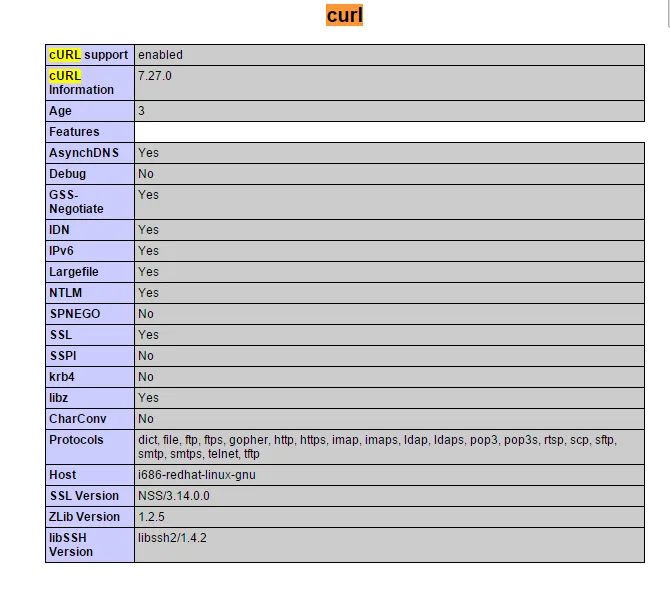Image resolution: width=670 pixels, height=590 pixels.
Task: Click the version value '7.27.0'
Action: click(x=155, y=76)
